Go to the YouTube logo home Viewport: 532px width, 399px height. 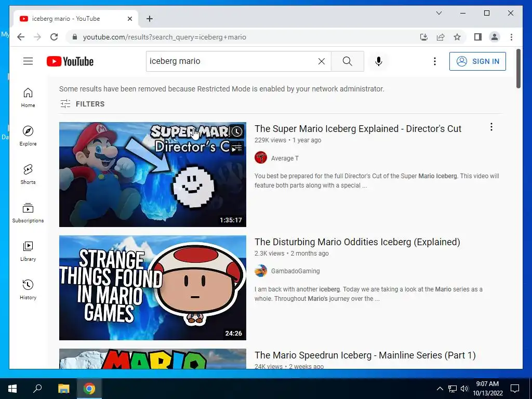[x=70, y=61]
